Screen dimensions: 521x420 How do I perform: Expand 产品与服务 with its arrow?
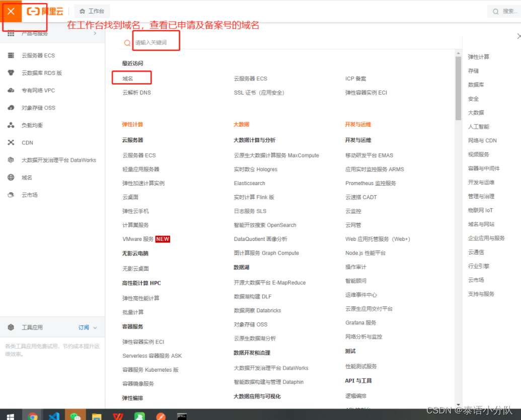pos(95,34)
